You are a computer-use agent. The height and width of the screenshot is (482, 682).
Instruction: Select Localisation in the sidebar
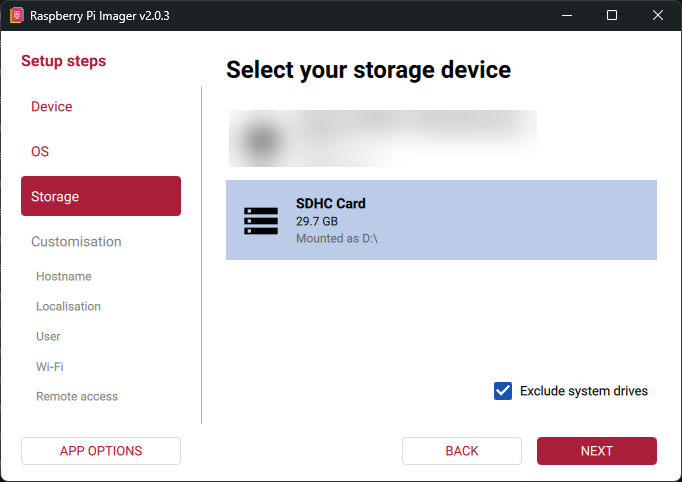(x=68, y=307)
